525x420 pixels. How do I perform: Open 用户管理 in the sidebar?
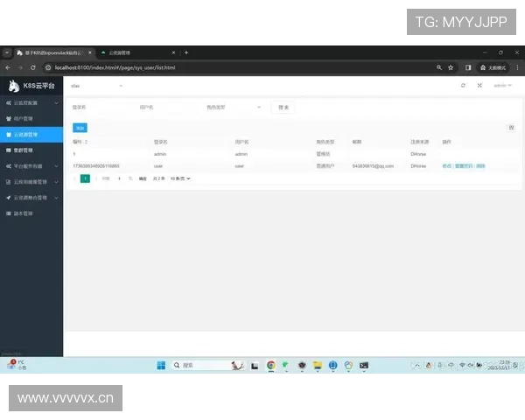pyautogui.click(x=24, y=118)
